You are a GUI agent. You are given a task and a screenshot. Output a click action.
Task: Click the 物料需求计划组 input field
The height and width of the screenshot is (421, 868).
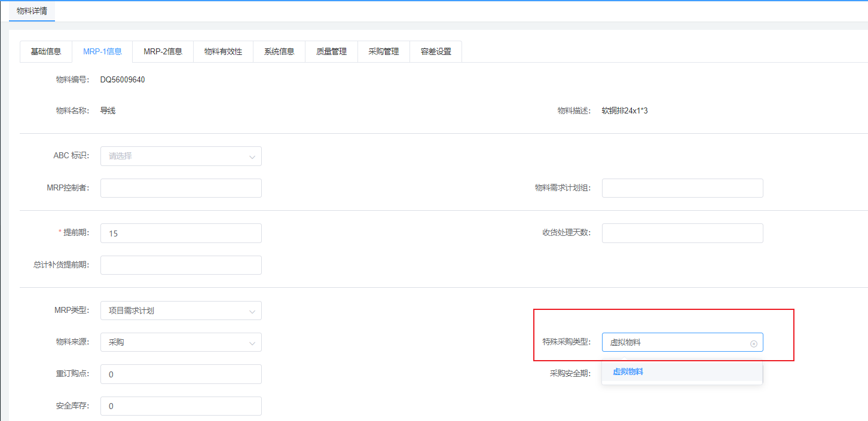682,188
